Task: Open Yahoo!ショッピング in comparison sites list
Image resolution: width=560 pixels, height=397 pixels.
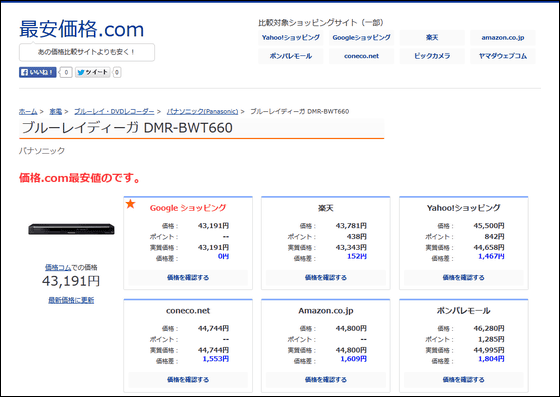Action: pos(290,37)
